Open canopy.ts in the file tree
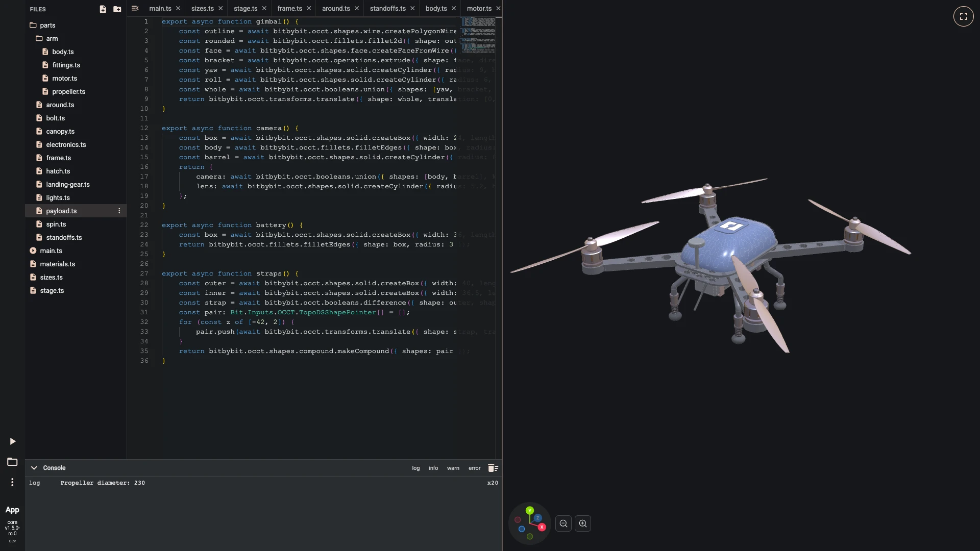Viewport: 980px width, 551px height. (60, 131)
